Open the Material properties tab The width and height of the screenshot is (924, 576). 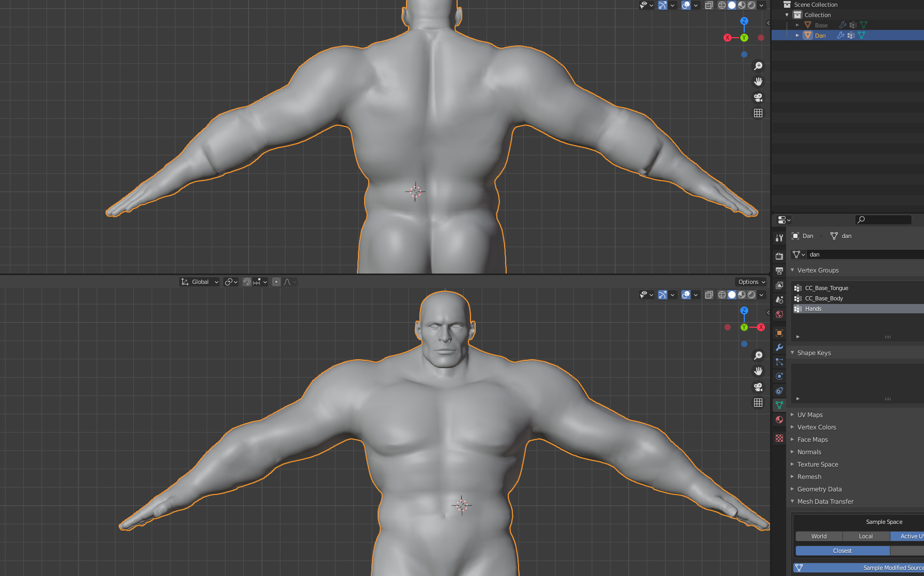(x=779, y=420)
